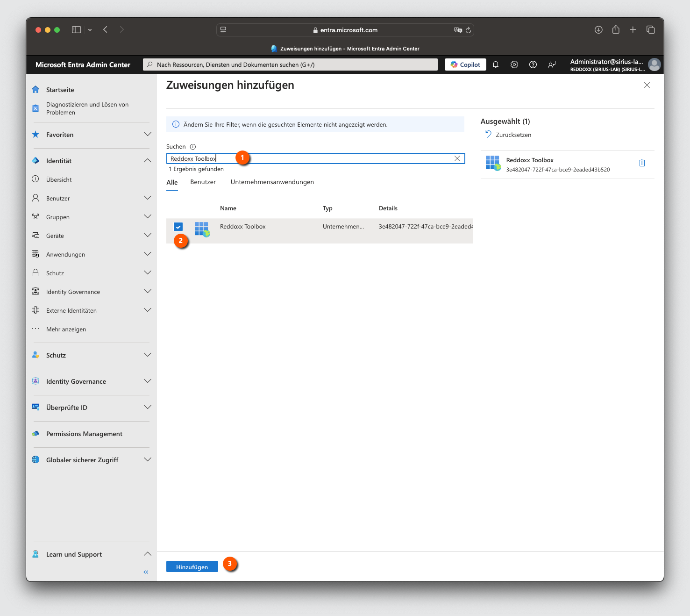This screenshot has height=616, width=690.
Task: Click the administrator account avatar
Action: click(654, 64)
